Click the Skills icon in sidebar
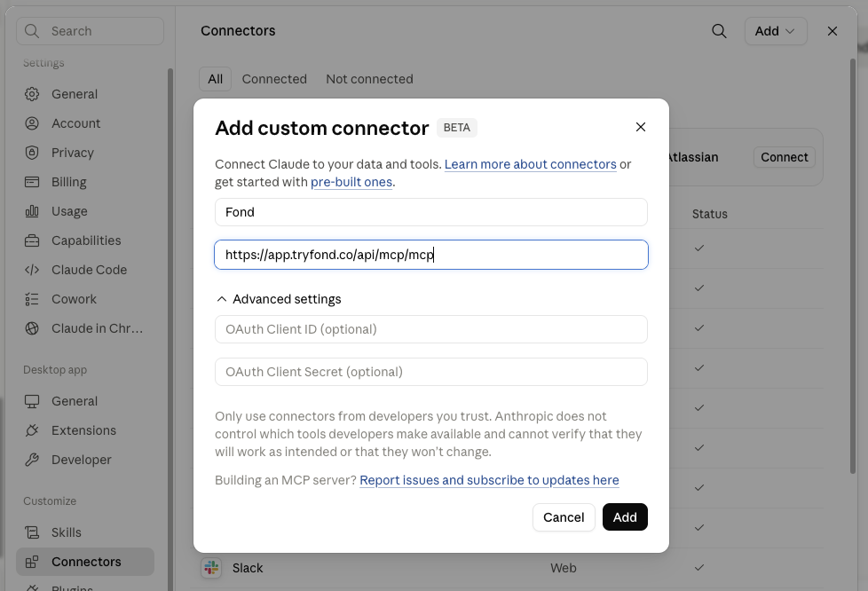The width and height of the screenshot is (868, 591). point(32,532)
